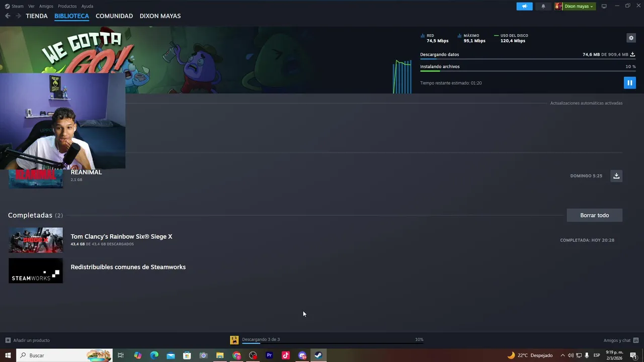
Task: Open Google Chrome from the taskbar
Action: (x=236, y=355)
